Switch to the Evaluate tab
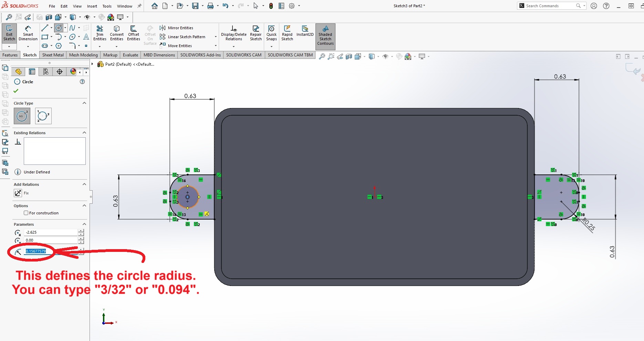Viewport: 644px width, 341px height. click(130, 55)
